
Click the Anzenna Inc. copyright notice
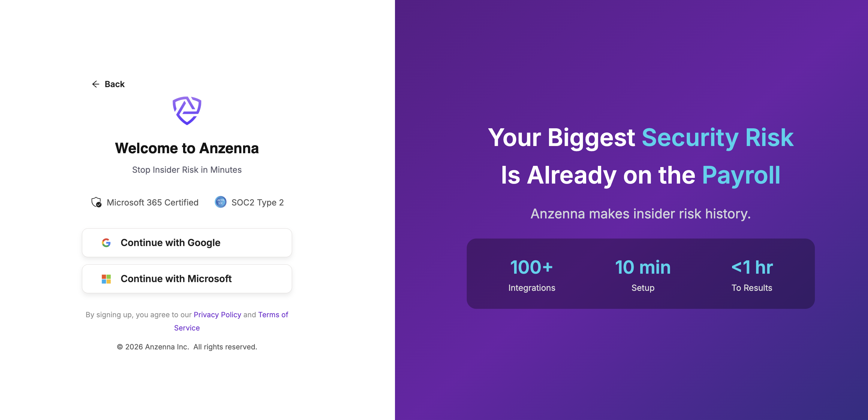(x=187, y=347)
